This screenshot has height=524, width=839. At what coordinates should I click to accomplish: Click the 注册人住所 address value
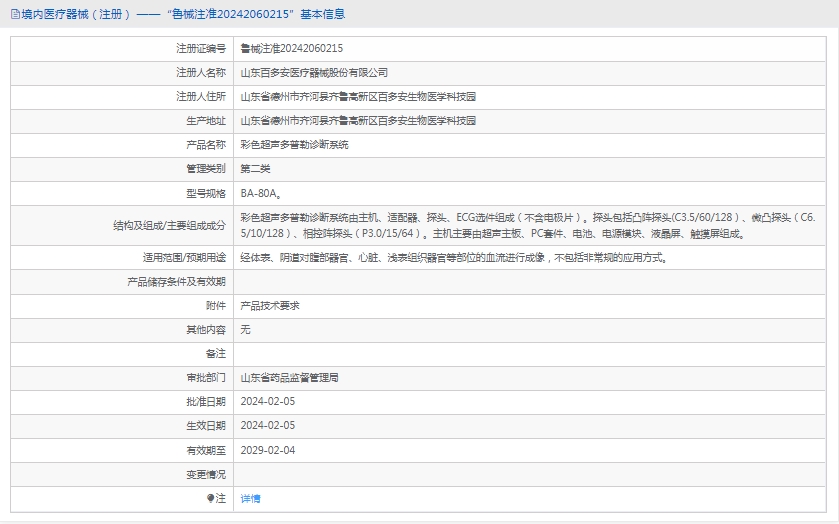[358, 96]
